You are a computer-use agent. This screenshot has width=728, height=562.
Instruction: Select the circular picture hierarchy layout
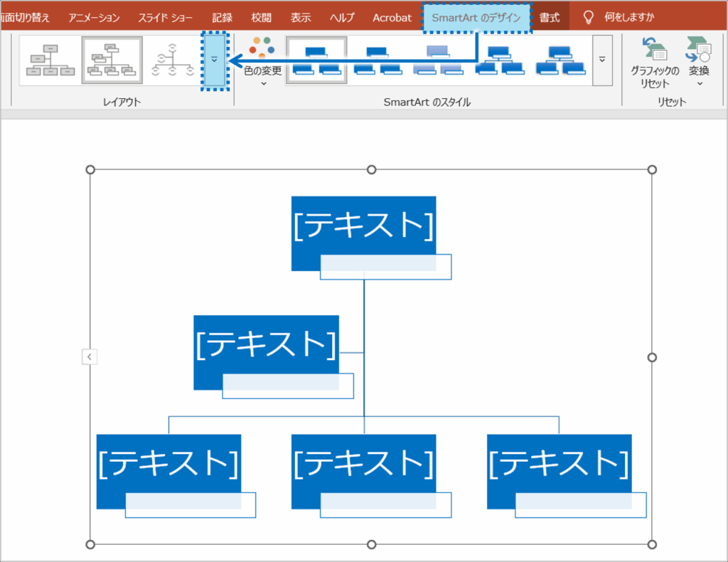(x=173, y=59)
